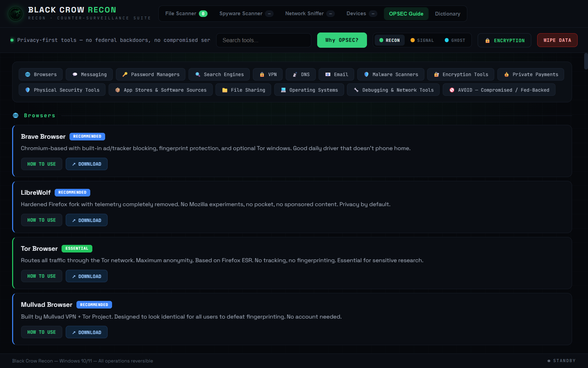588x368 pixels.
Task: Focus the Search tools input field
Action: (264, 40)
